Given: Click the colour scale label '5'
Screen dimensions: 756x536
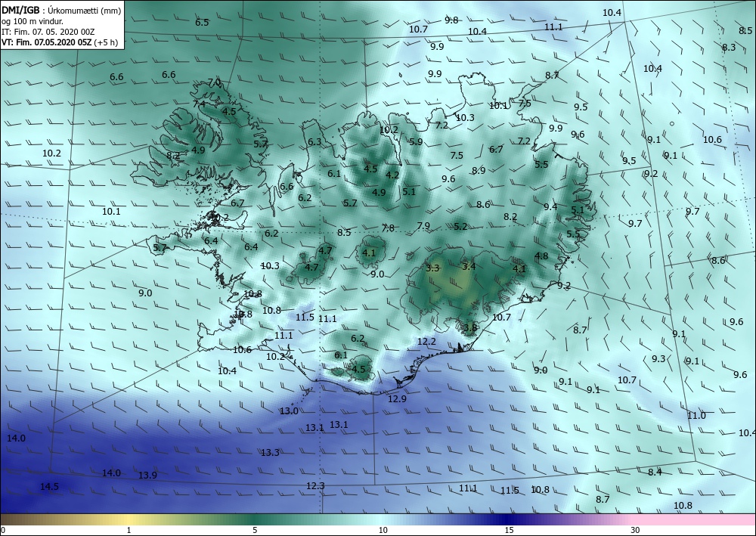Looking at the screenshot, I should pos(255,531).
